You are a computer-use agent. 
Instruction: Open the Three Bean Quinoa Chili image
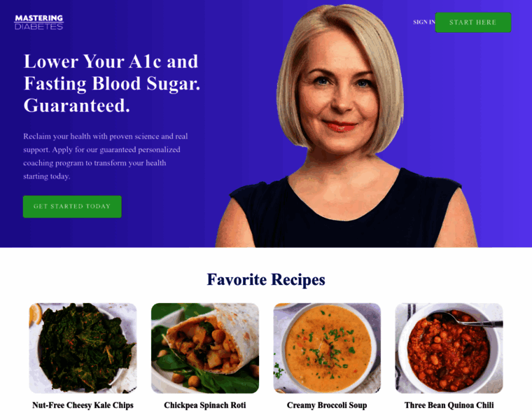point(449,348)
